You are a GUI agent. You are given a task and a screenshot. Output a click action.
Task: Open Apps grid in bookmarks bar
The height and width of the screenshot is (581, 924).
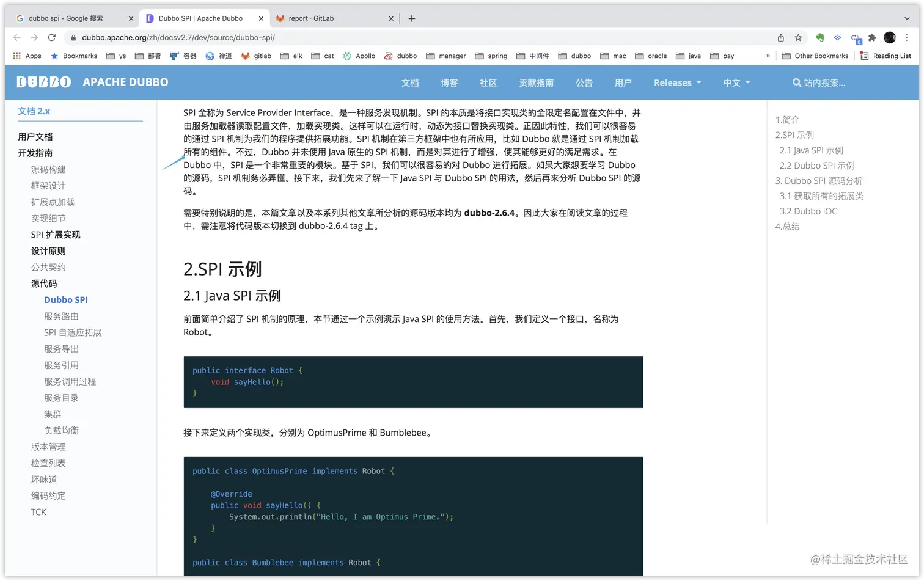point(27,56)
